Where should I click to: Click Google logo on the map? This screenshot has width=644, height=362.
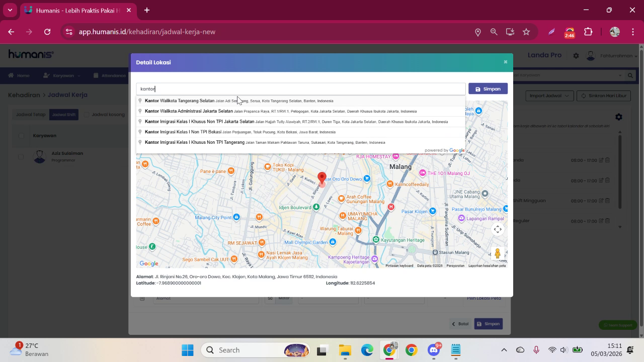[149, 263]
